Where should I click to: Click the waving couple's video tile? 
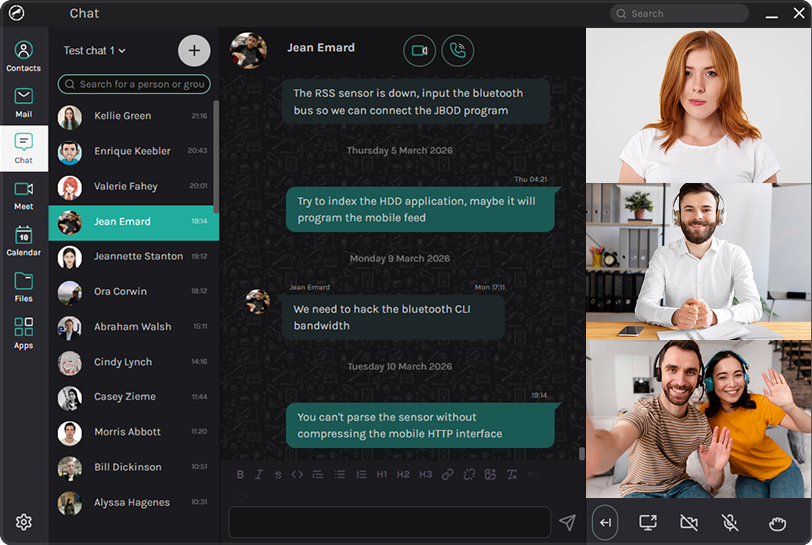point(699,419)
